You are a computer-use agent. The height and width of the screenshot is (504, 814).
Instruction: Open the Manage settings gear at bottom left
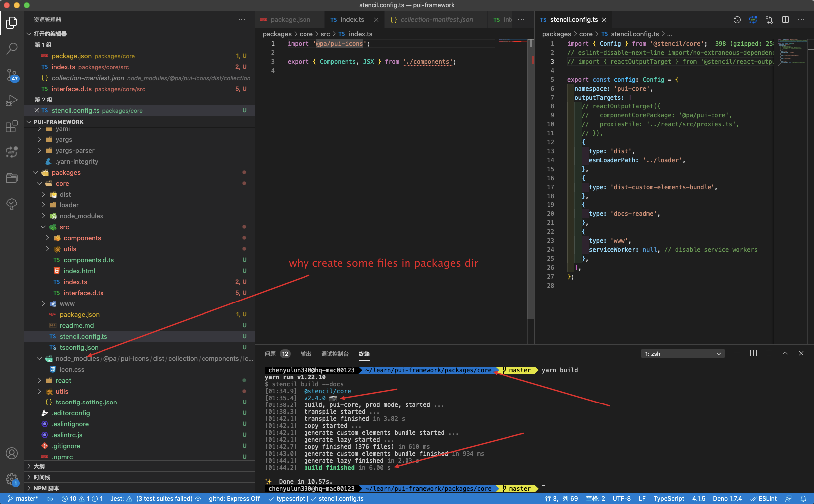click(x=12, y=479)
